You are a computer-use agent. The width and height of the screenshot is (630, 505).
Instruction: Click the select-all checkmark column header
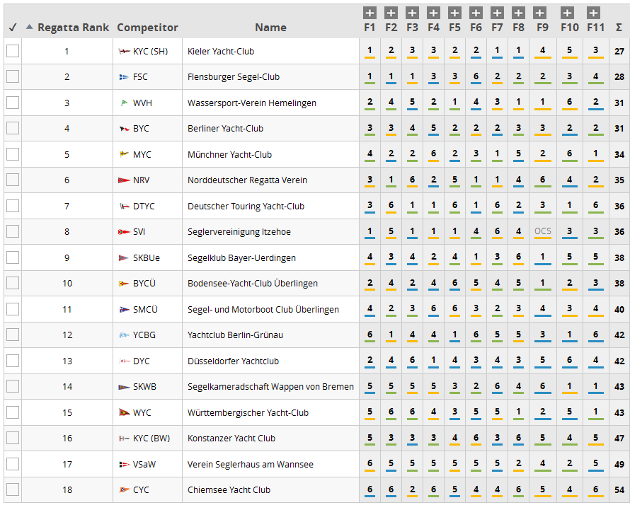[x=12, y=27]
